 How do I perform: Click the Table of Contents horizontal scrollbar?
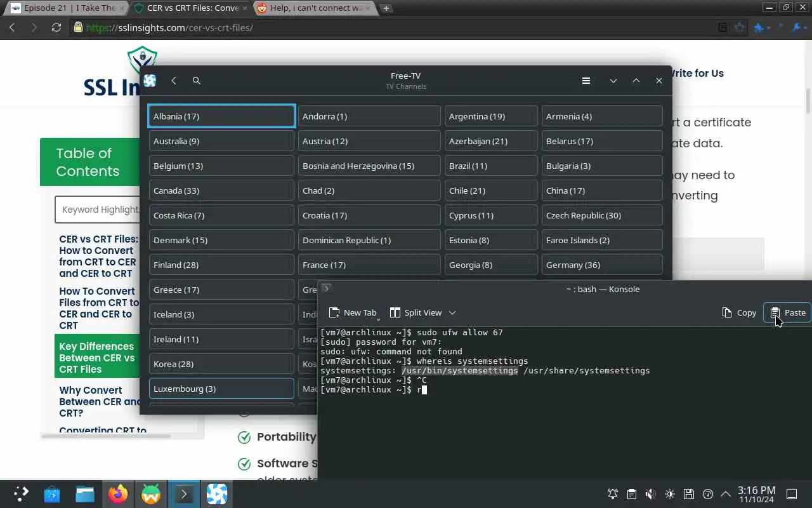[105, 436]
